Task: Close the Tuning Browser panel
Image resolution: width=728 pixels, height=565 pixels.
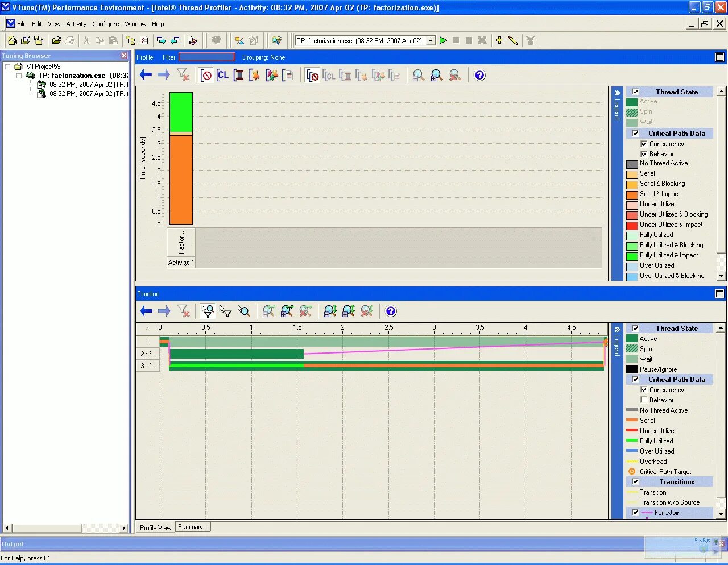Action: (x=125, y=55)
